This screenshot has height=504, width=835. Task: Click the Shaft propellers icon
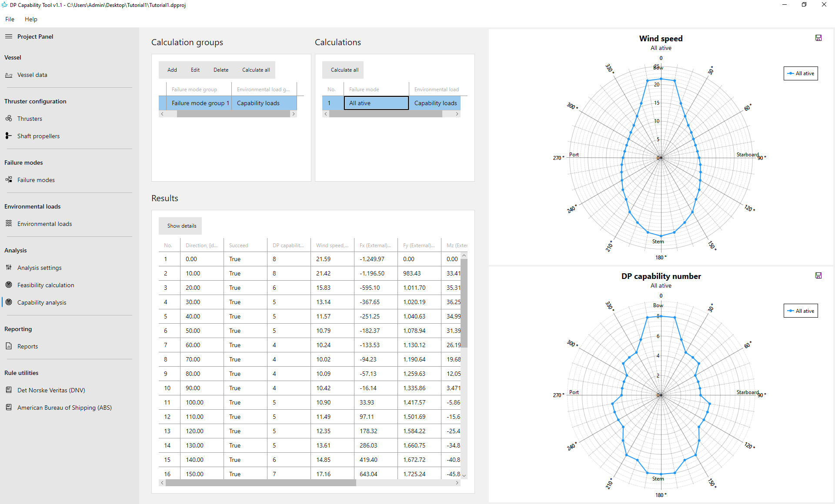9,136
